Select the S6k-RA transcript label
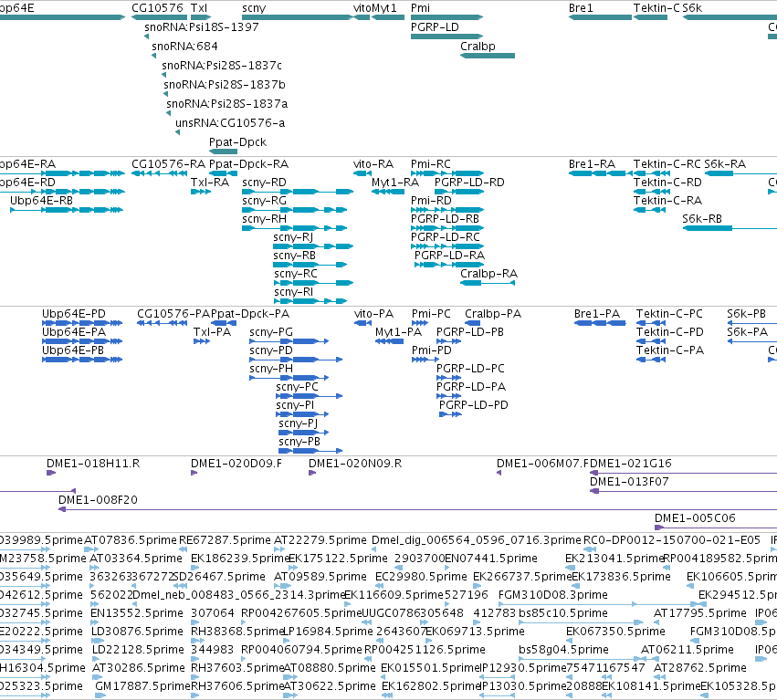This screenshot has width=777, height=700. tap(724, 164)
